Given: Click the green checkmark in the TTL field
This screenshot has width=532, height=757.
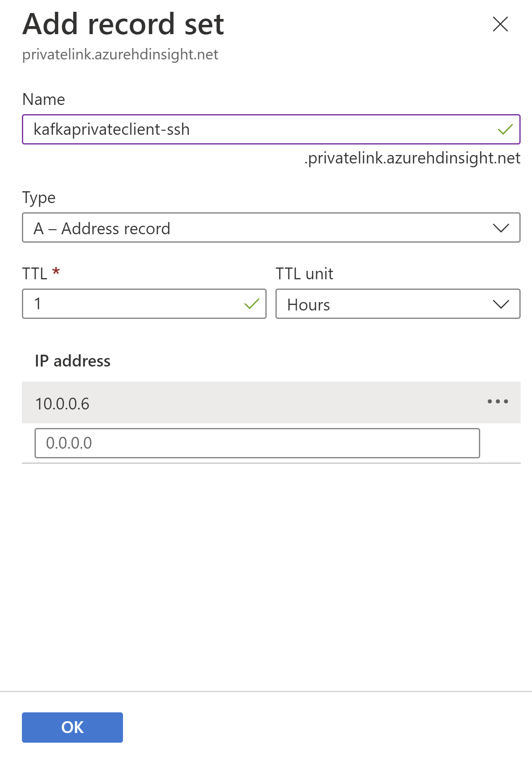Looking at the screenshot, I should 251,303.
